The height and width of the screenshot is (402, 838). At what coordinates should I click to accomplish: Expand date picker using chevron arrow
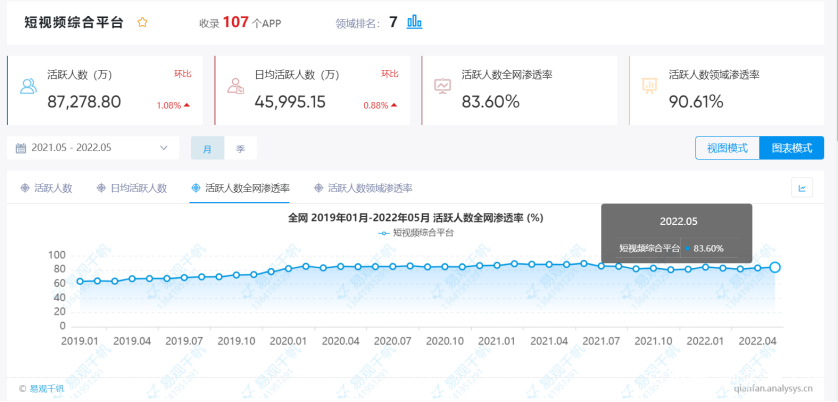click(x=164, y=148)
